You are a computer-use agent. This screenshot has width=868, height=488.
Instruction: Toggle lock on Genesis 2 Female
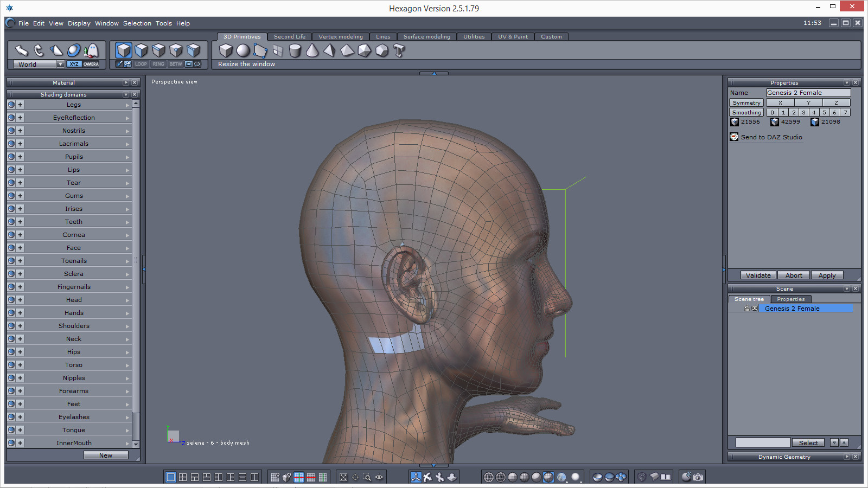(747, 309)
